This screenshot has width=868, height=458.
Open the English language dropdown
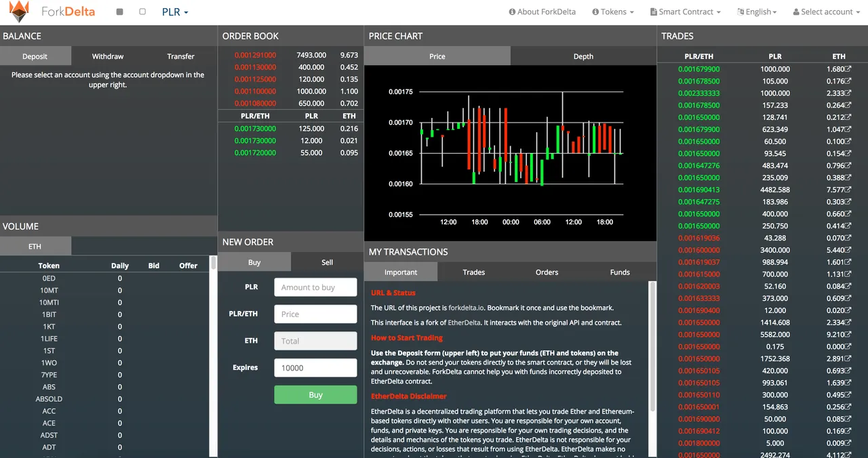(x=756, y=12)
